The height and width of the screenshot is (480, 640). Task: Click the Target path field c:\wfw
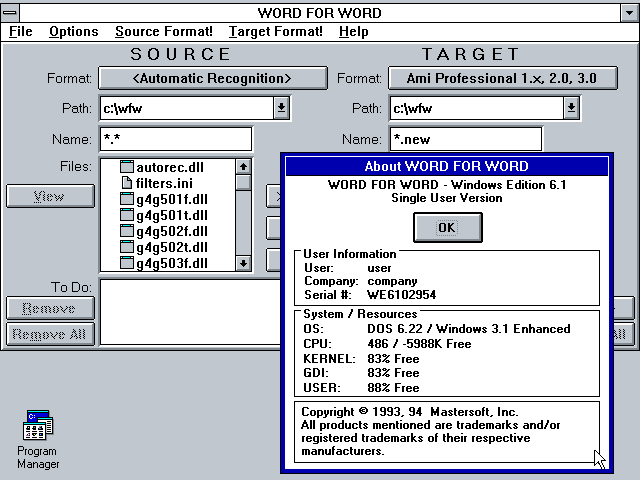[477, 108]
